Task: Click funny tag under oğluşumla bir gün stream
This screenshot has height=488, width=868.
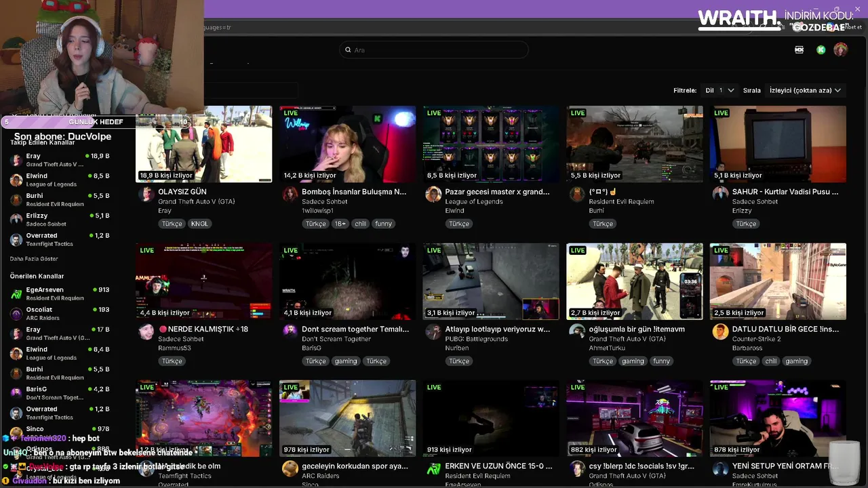Action: [662, 361]
